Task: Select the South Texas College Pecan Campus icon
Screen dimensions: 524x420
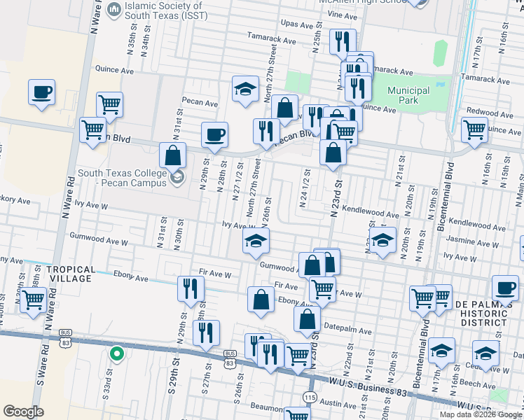Action: pos(177,177)
